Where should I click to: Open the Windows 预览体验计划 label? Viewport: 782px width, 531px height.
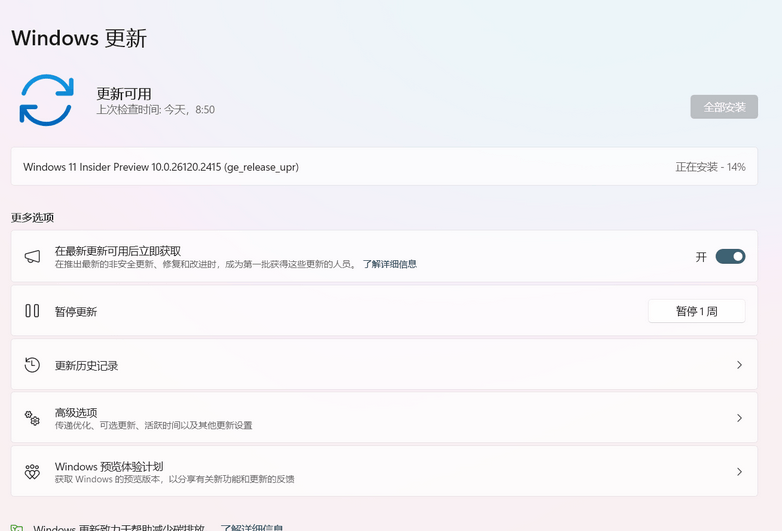click(109, 466)
